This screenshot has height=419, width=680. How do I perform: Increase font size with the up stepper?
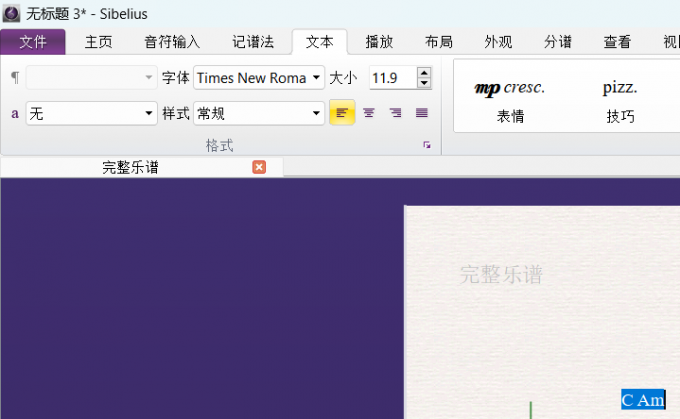tap(424, 72)
